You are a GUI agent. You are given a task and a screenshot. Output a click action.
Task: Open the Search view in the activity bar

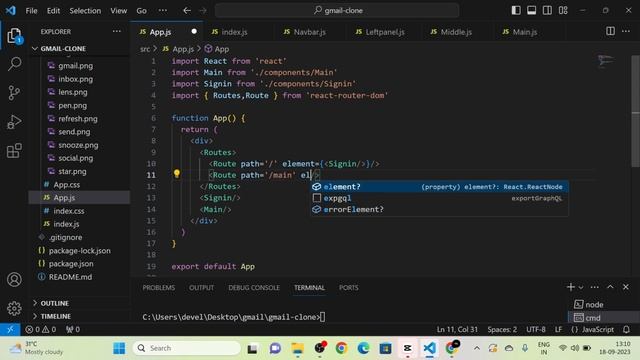coord(14,64)
